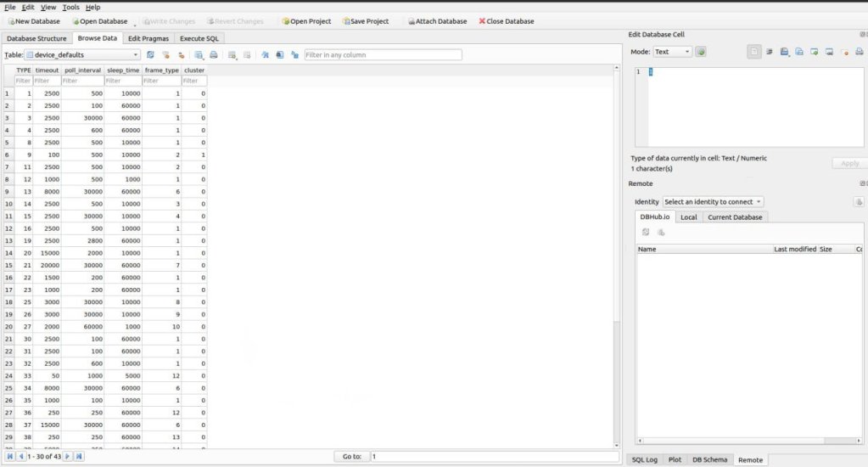Click the timeout column header

coord(47,70)
